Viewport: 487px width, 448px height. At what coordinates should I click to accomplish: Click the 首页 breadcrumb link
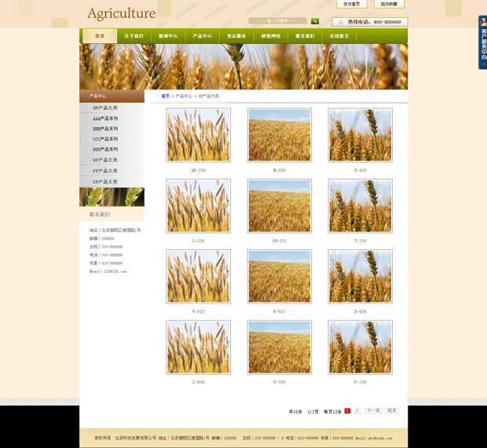point(165,96)
